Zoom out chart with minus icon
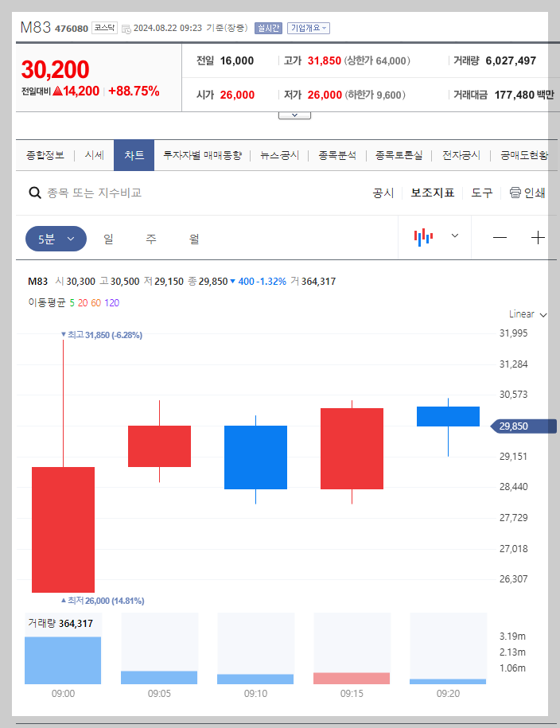 [x=500, y=238]
